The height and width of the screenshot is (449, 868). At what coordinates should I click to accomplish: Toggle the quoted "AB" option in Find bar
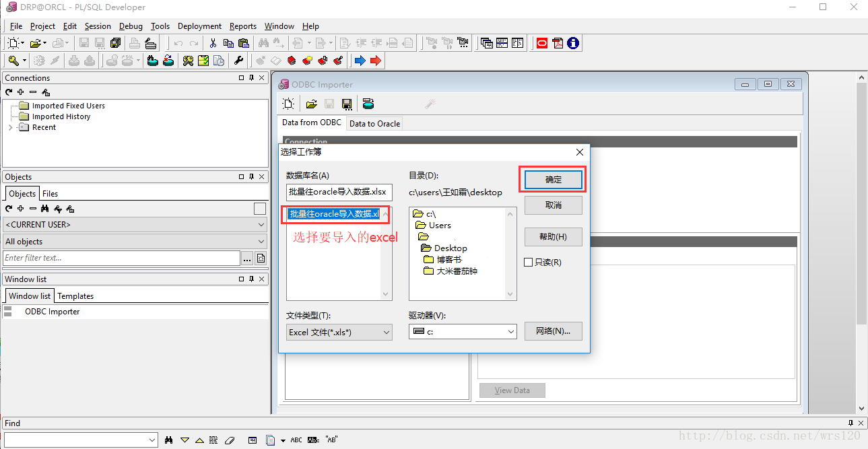coord(331,440)
